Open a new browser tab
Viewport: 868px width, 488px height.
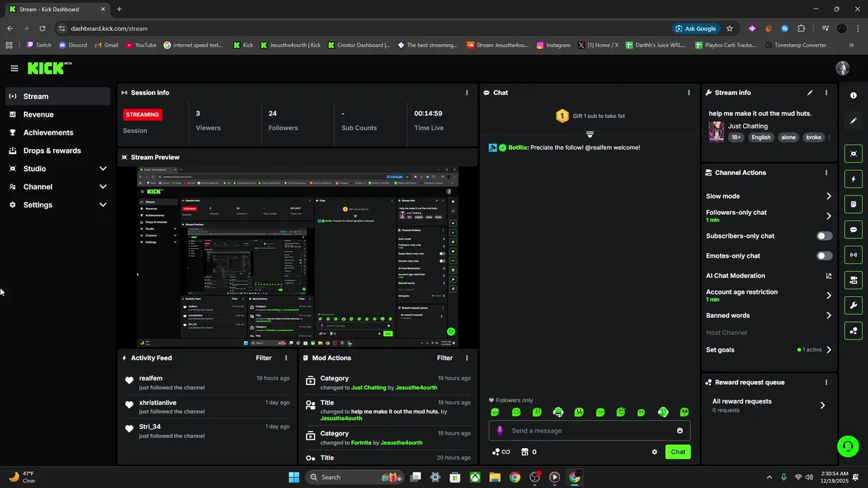tap(119, 9)
